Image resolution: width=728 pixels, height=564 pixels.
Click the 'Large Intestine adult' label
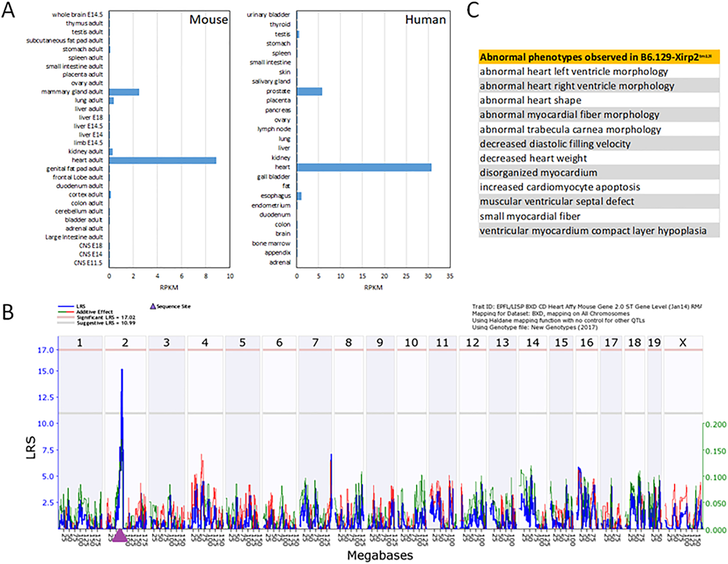pos(74,237)
